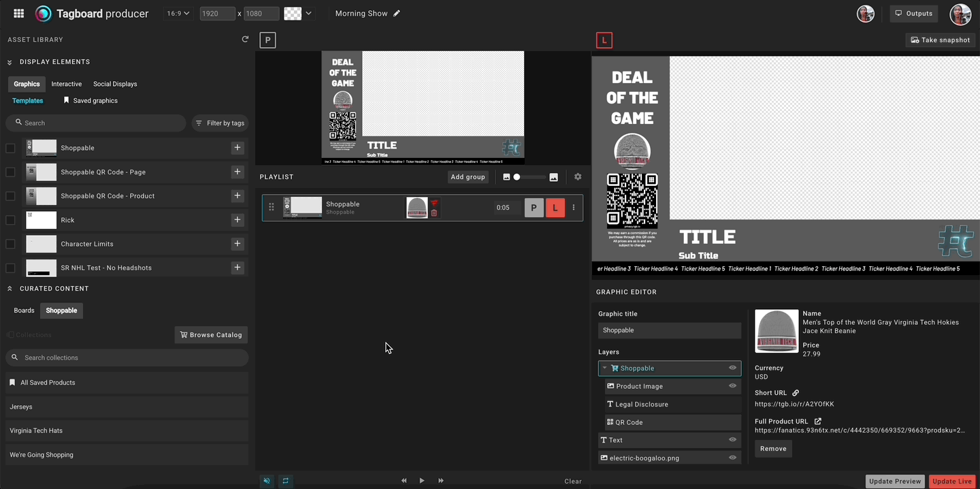Collapse the Shoppable layer group
This screenshot has height=489, width=980.
pyautogui.click(x=604, y=368)
